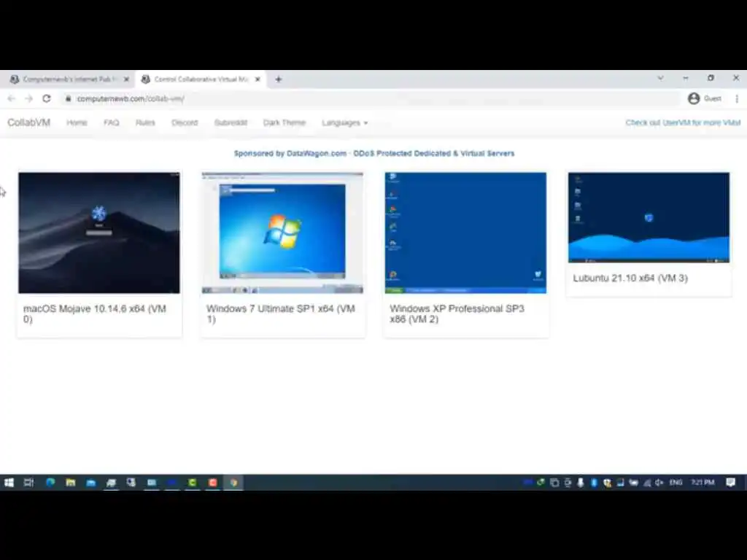Image resolution: width=747 pixels, height=560 pixels.
Task: Open the network tray icon
Action: (647, 483)
